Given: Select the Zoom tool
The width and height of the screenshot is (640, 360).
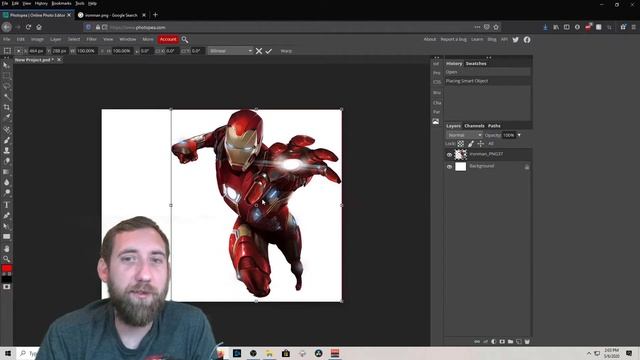Looking at the screenshot, I should [x=7, y=259].
